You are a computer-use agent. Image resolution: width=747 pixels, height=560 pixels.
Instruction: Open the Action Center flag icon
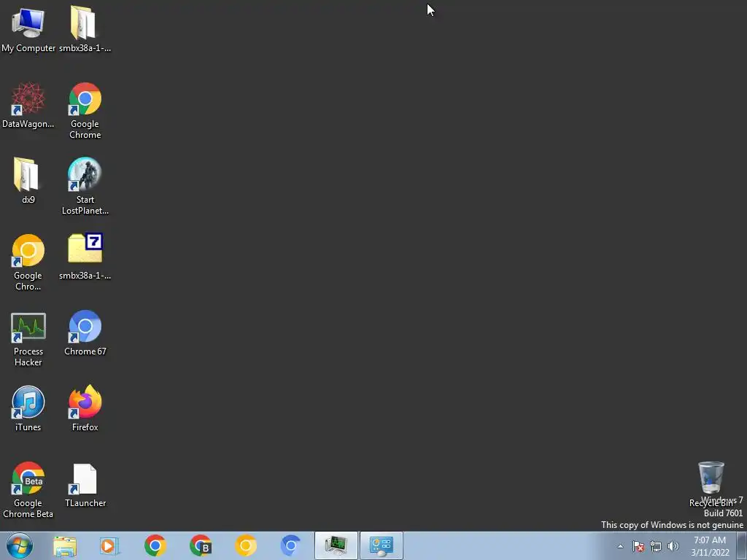click(x=638, y=546)
